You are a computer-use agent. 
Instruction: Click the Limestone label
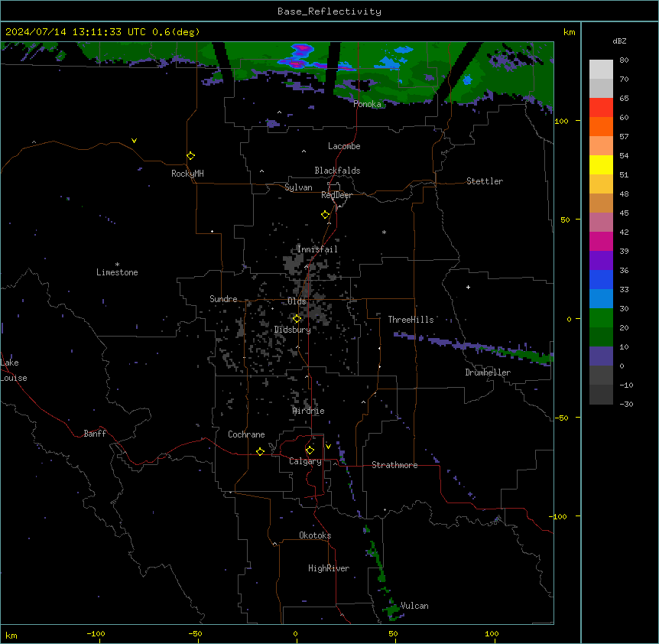point(117,272)
